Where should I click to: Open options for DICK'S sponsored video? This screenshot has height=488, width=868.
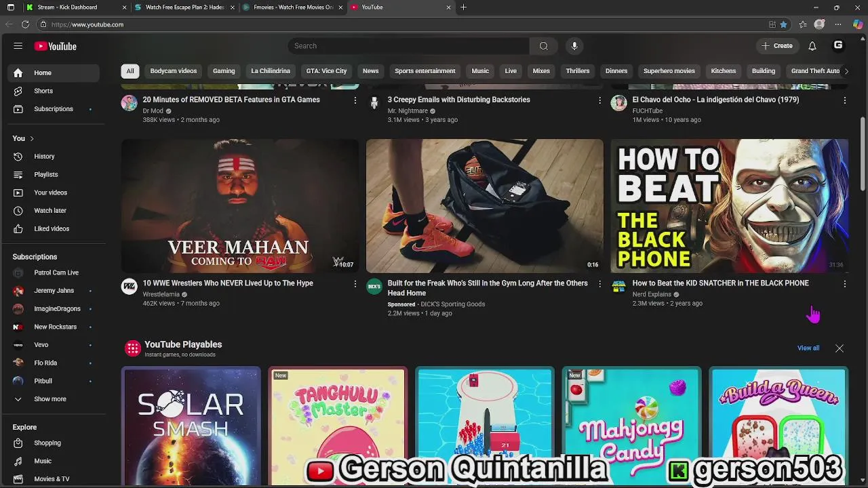coord(599,284)
